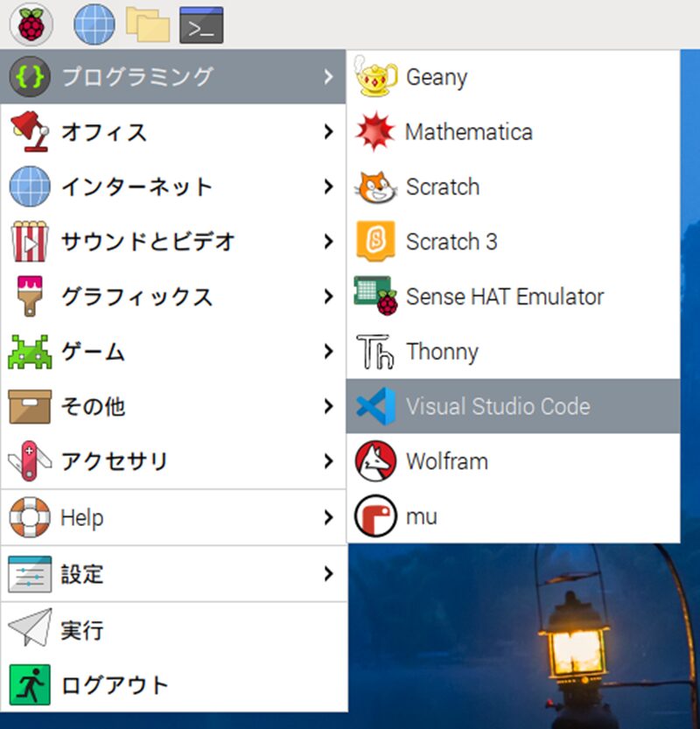Image resolution: width=700 pixels, height=729 pixels.
Task: Click the paintbrush グラフィックス icon
Action: [x=30, y=296]
